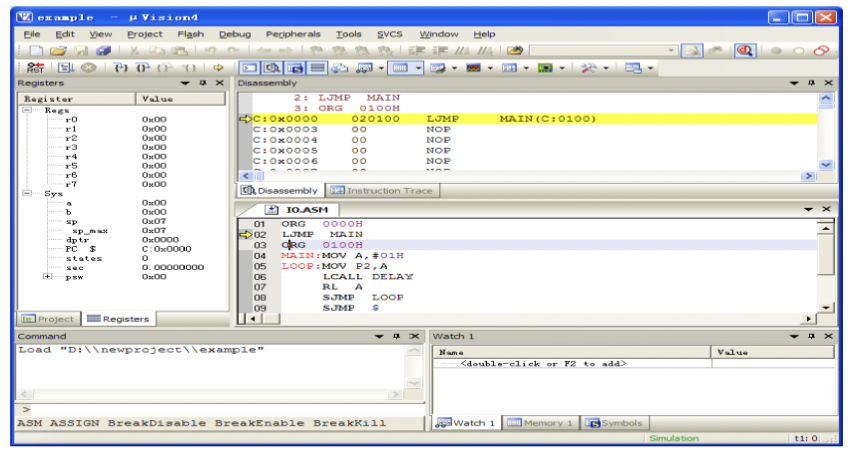Image resolution: width=854 pixels, height=456 pixels.
Task: Open the Watch Windows dropdown arrow
Action: click(x=381, y=68)
